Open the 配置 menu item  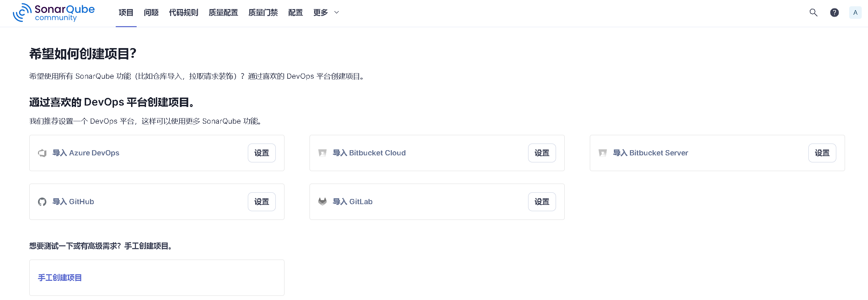coord(295,13)
